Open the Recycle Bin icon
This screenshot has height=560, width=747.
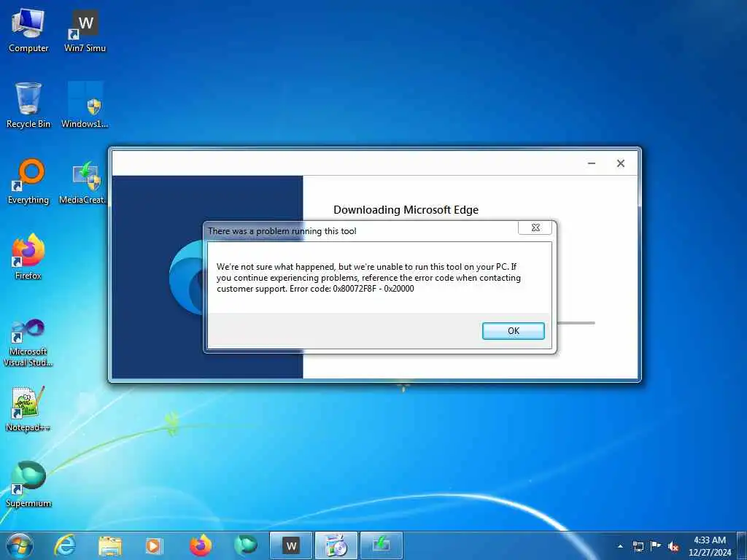click(28, 106)
